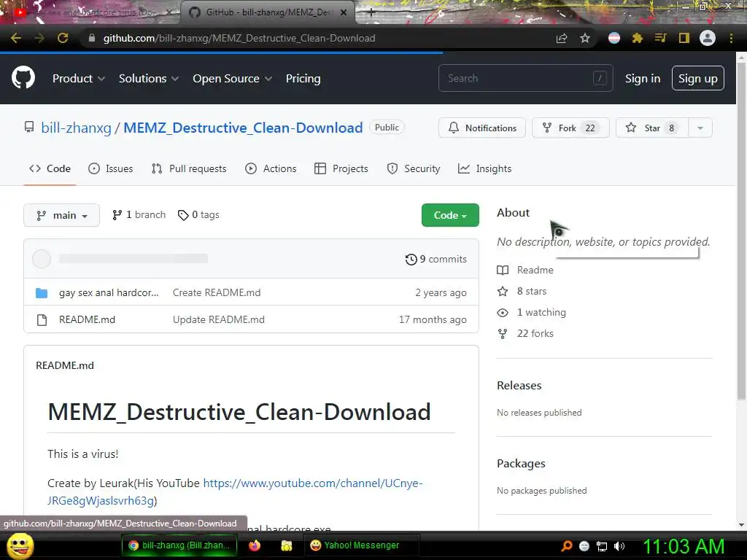Open the README.md file

pyautogui.click(x=88, y=320)
